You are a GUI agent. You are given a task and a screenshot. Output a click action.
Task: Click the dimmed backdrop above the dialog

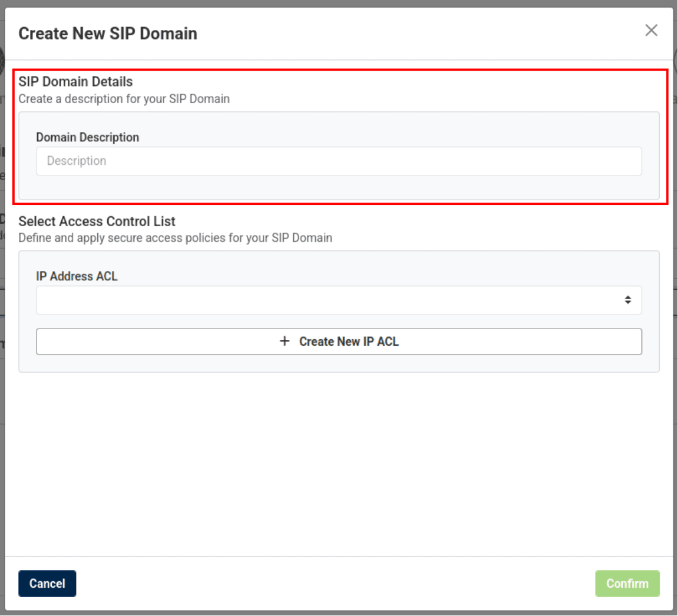click(339, 3)
